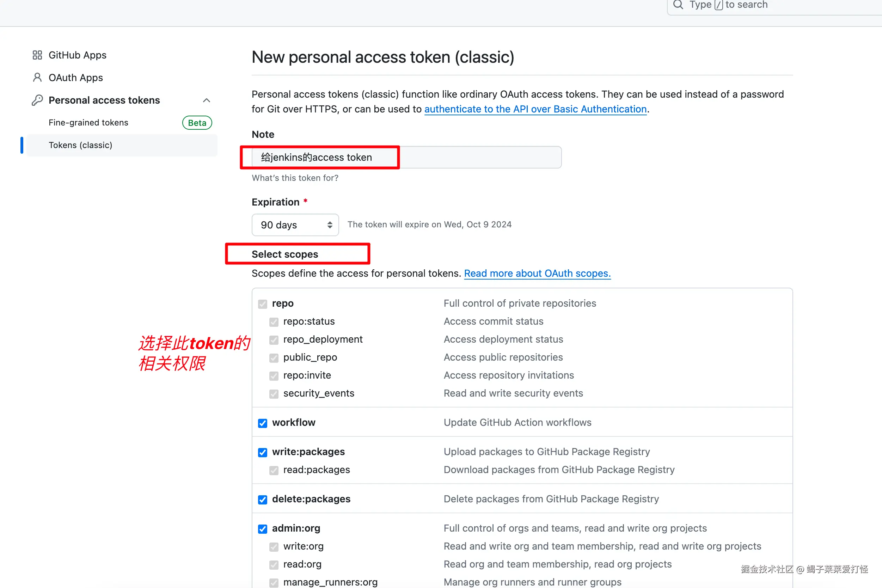The height and width of the screenshot is (588, 882).
Task: Open the 90 days expiration dropdown
Action: coord(295,225)
